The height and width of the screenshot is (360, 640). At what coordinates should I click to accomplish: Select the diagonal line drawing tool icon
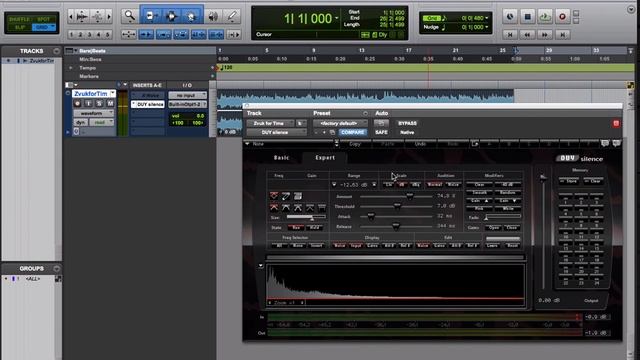point(286,196)
